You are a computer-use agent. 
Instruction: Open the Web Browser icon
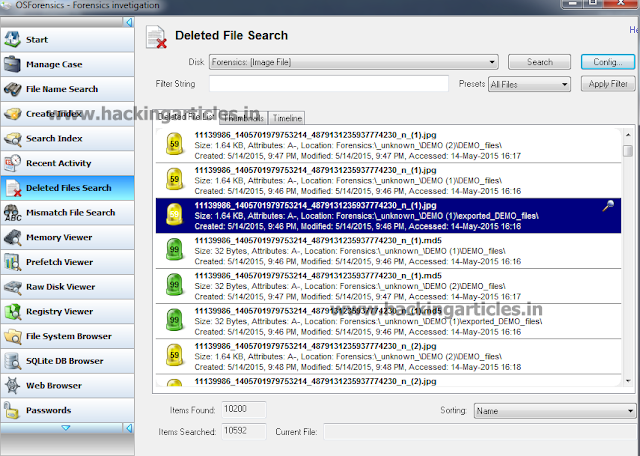12,385
